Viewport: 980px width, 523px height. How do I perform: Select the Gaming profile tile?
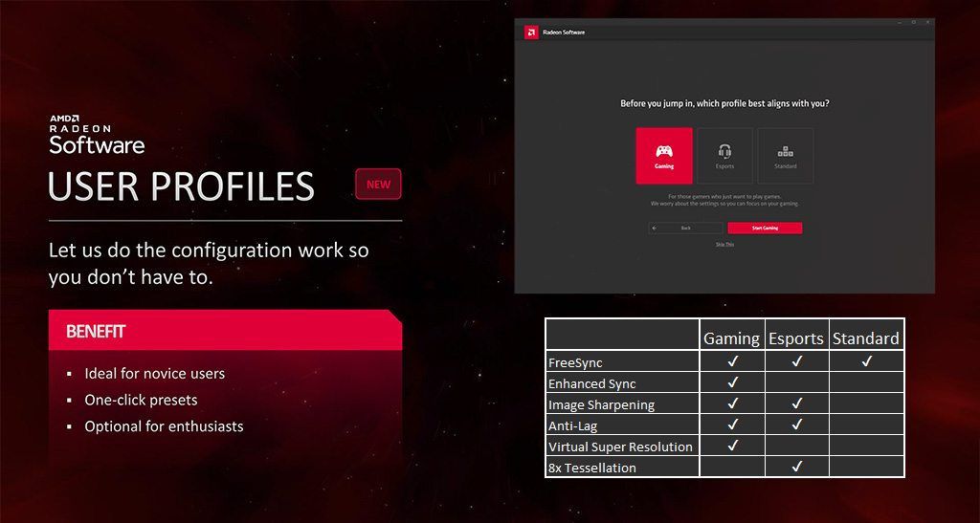(664, 156)
